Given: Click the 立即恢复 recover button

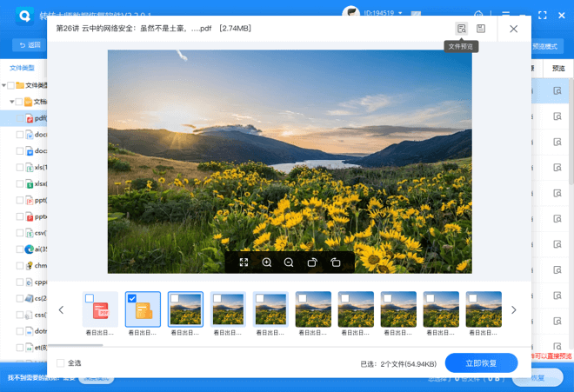Looking at the screenshot, I should click(481, 363).
